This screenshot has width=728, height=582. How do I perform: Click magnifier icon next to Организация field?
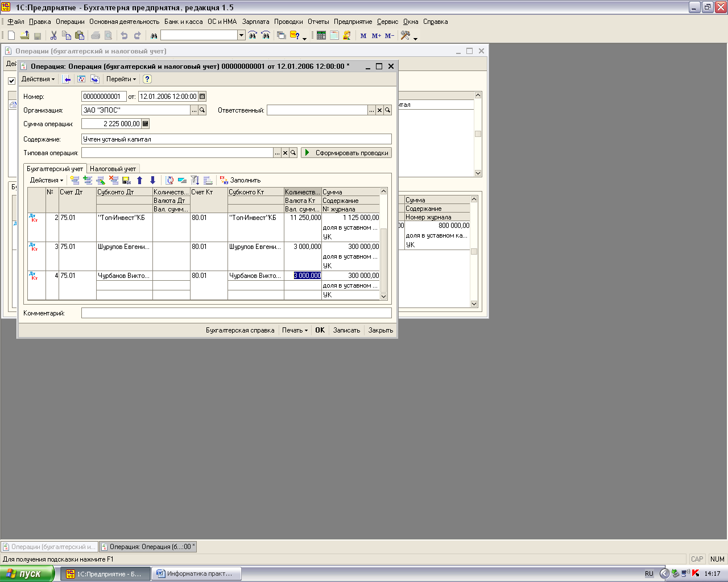pos(202,110)
